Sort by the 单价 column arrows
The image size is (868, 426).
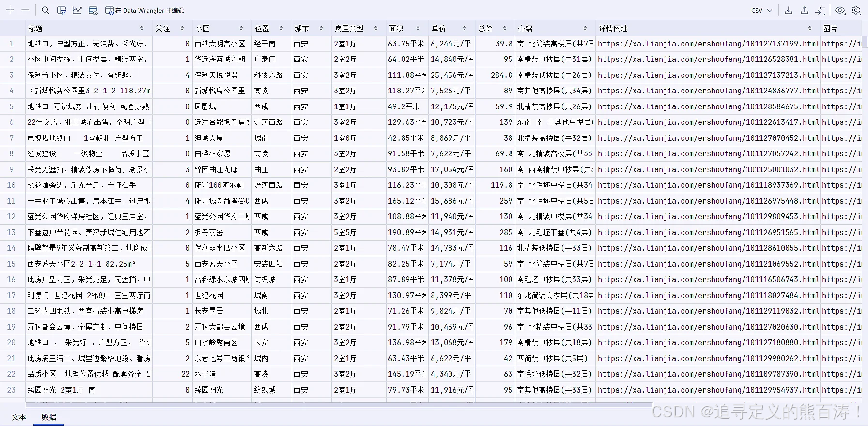tap(465, 29)
